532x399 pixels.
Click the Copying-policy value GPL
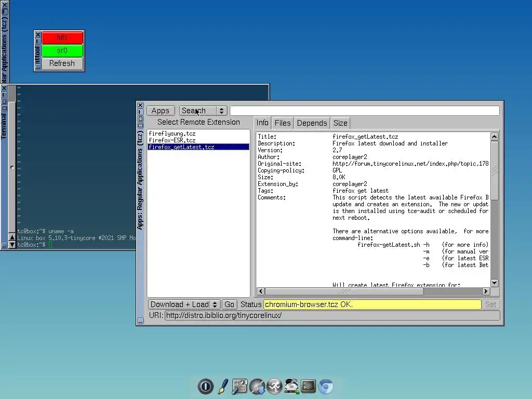click(337, 170)
